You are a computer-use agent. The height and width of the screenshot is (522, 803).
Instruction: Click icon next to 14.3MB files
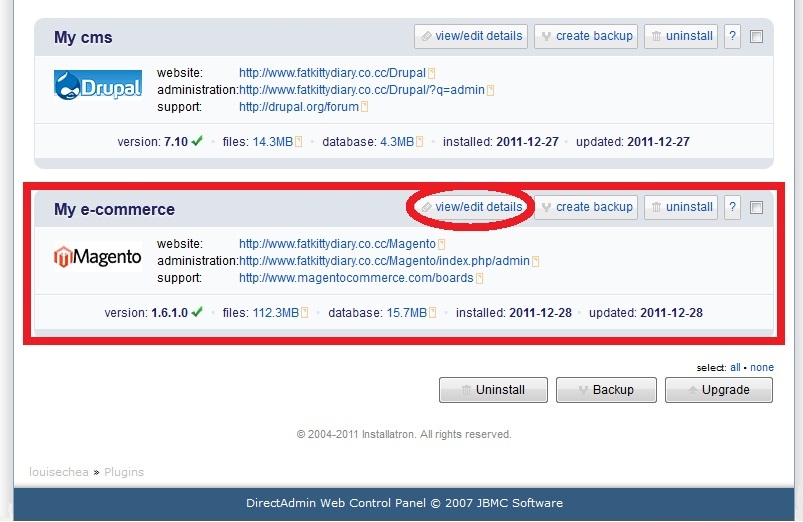299,142
